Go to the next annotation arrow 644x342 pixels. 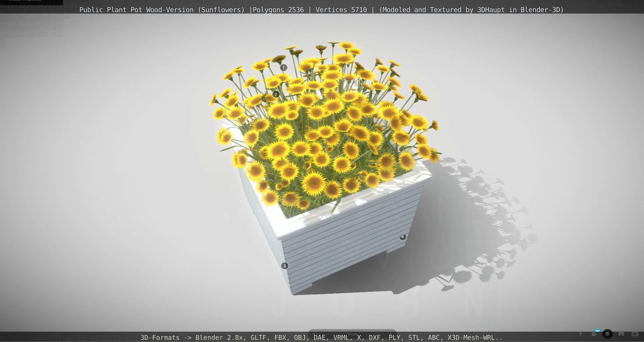[391, 334]
